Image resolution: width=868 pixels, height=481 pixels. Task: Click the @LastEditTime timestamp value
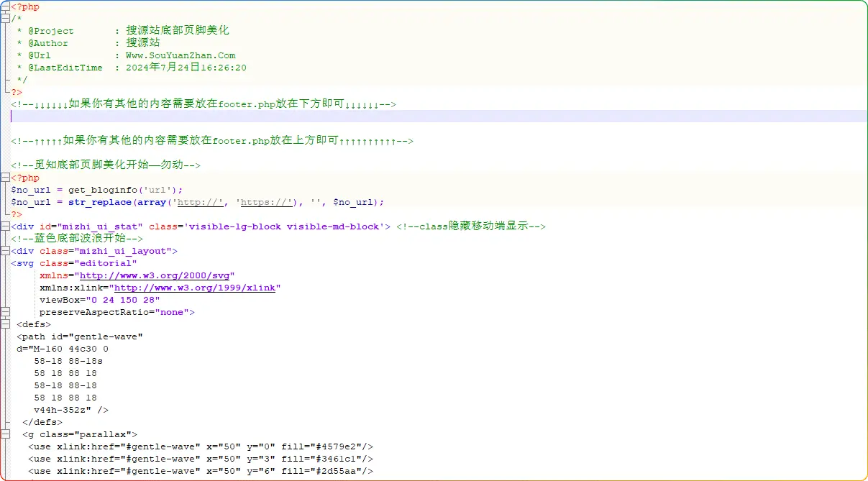186,68
